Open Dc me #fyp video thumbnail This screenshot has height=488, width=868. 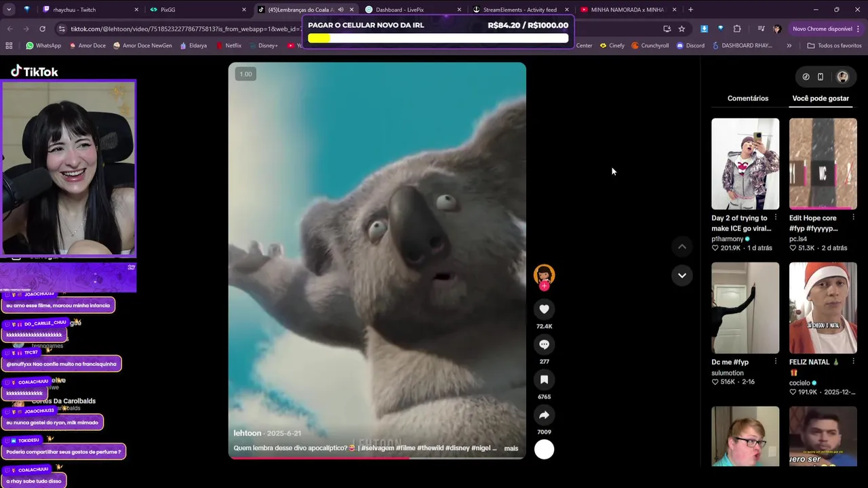pyautogui.click(x=745, y=308)
